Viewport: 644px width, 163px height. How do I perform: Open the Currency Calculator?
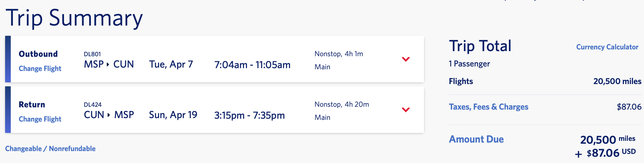[x=607, y=47]
